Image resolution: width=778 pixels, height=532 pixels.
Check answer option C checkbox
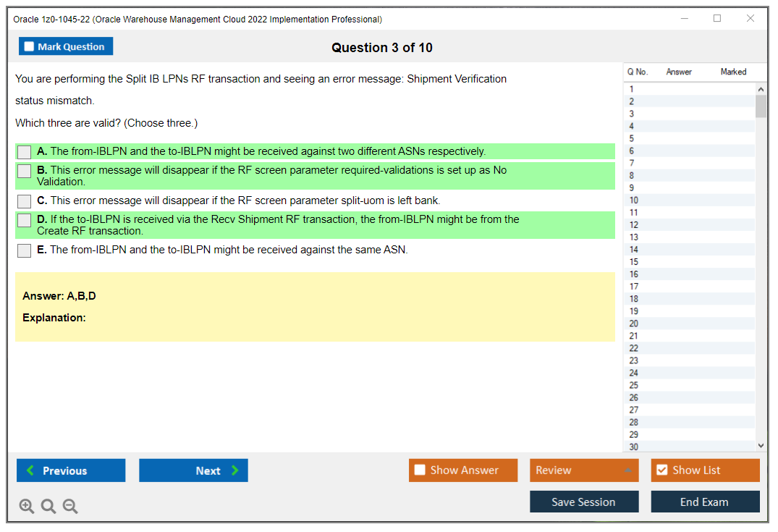[x=24, y=200]
